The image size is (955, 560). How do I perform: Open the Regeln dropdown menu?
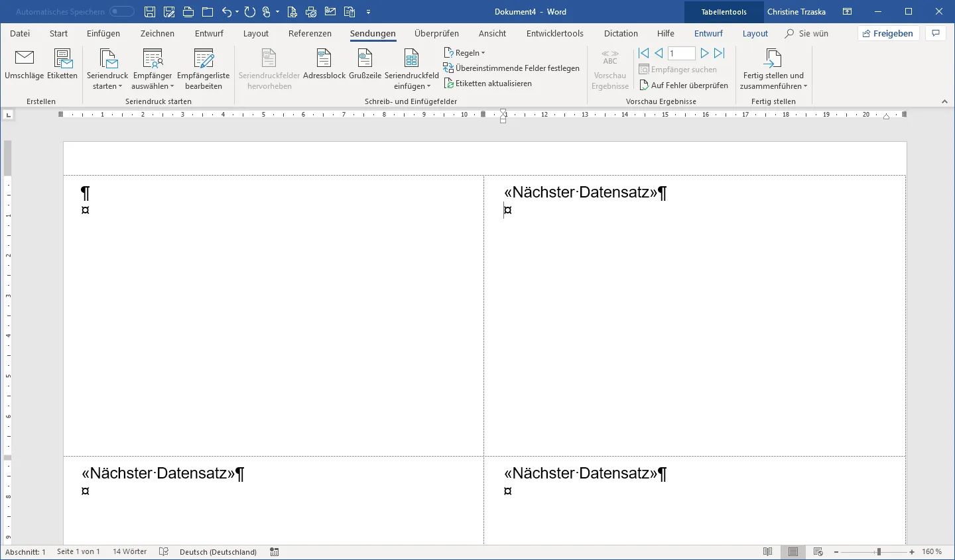[x=466, y=53]
